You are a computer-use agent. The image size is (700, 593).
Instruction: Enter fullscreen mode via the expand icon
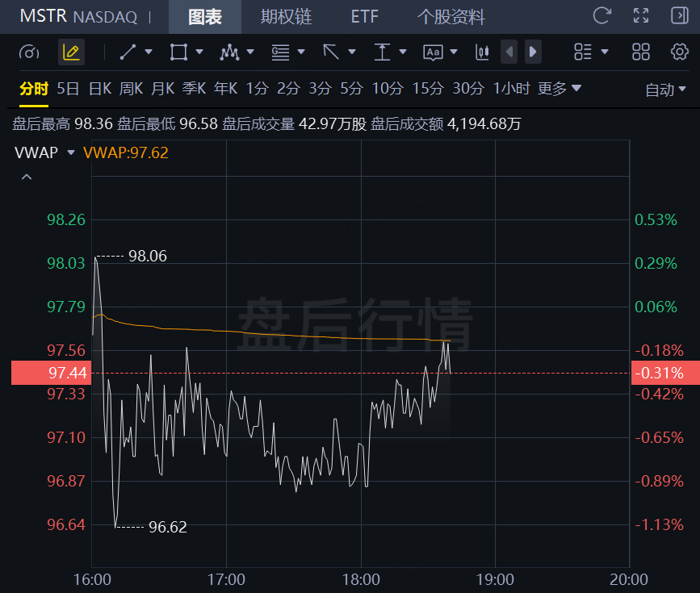tap(641, 16)
